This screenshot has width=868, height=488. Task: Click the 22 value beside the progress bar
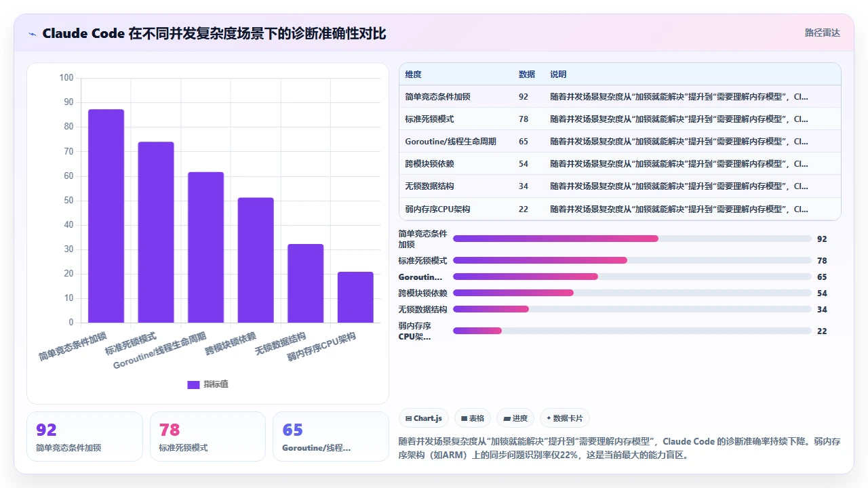822,331
